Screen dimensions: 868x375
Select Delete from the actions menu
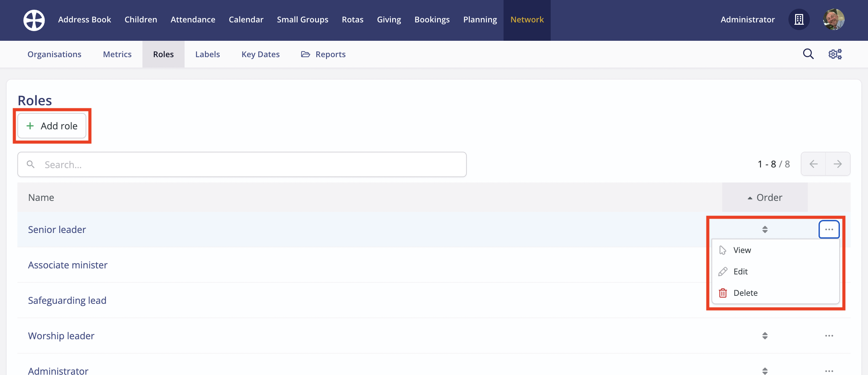[x=745, y=293]
